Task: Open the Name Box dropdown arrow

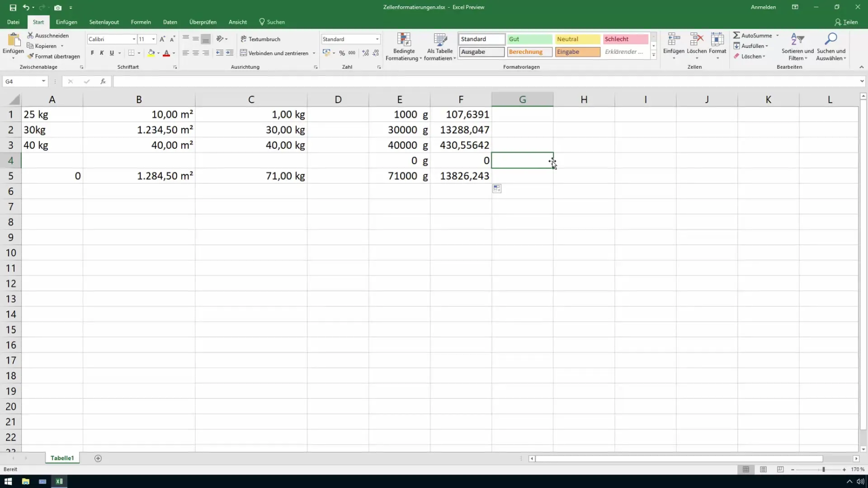Action: tap(43, 81)
